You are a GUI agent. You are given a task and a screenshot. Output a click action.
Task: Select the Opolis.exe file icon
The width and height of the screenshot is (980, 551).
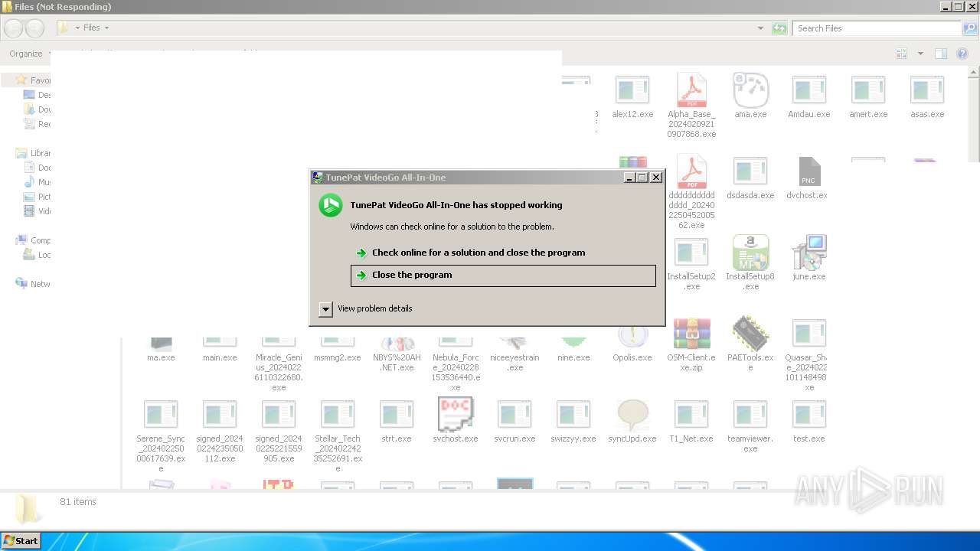click(x=632, y=335)
